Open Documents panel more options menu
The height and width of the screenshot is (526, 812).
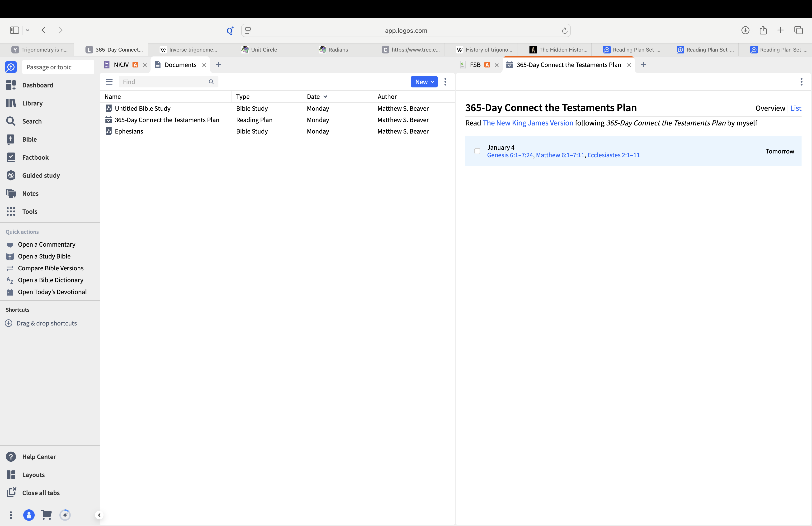445,82
